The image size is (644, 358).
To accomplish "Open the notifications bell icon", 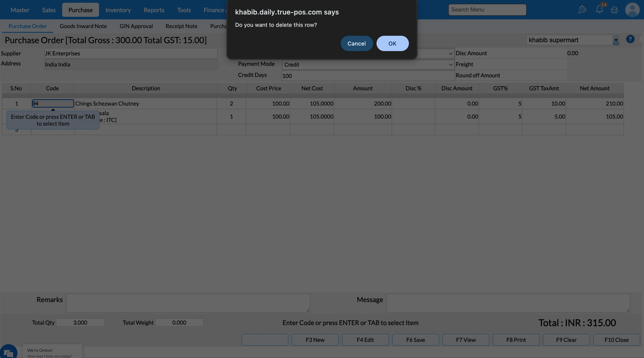I will tap(599, 10).
